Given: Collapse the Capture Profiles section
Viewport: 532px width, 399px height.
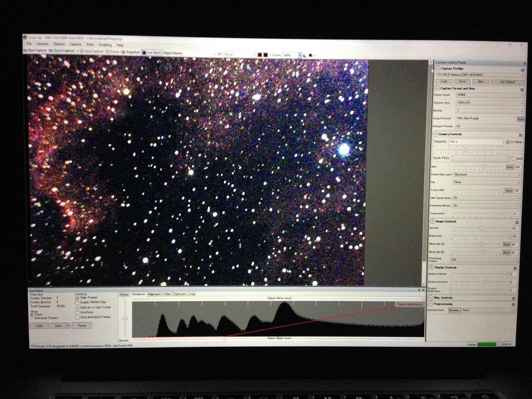Looking at the screenshot, I should click(x=438, y=68).
